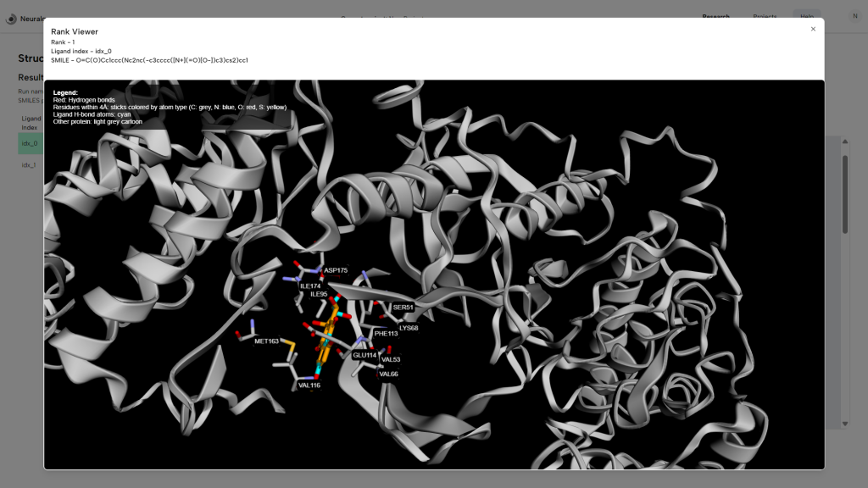868x488 pixels.
Task: Click the Help button
Action: click(x=806, y=17)
